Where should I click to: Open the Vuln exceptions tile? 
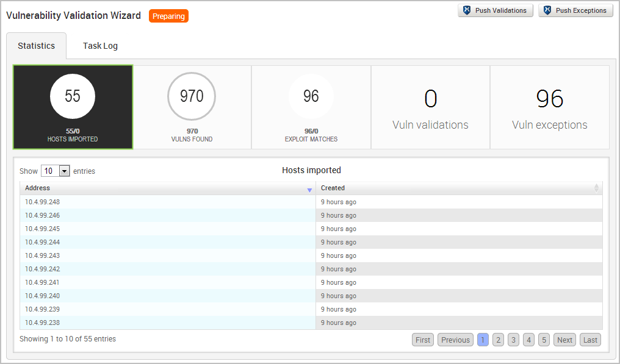(549, 107)
